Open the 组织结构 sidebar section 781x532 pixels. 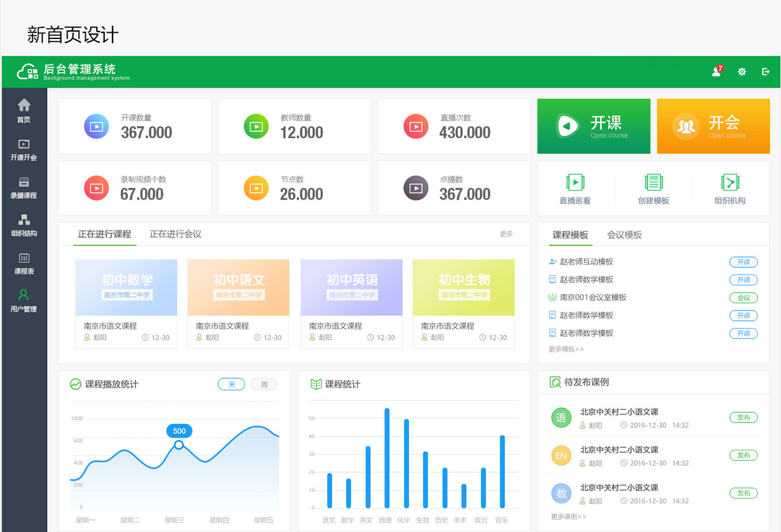point(24,225)
